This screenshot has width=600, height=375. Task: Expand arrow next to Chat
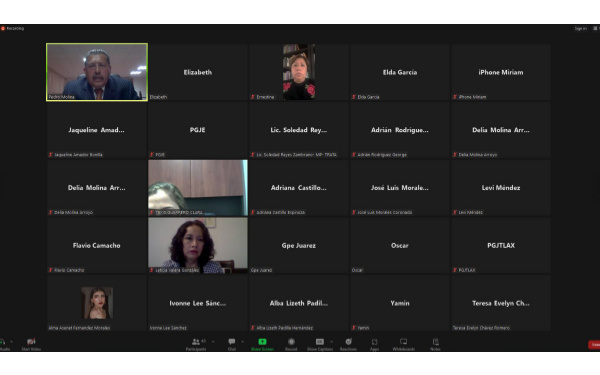click(242, 342)
